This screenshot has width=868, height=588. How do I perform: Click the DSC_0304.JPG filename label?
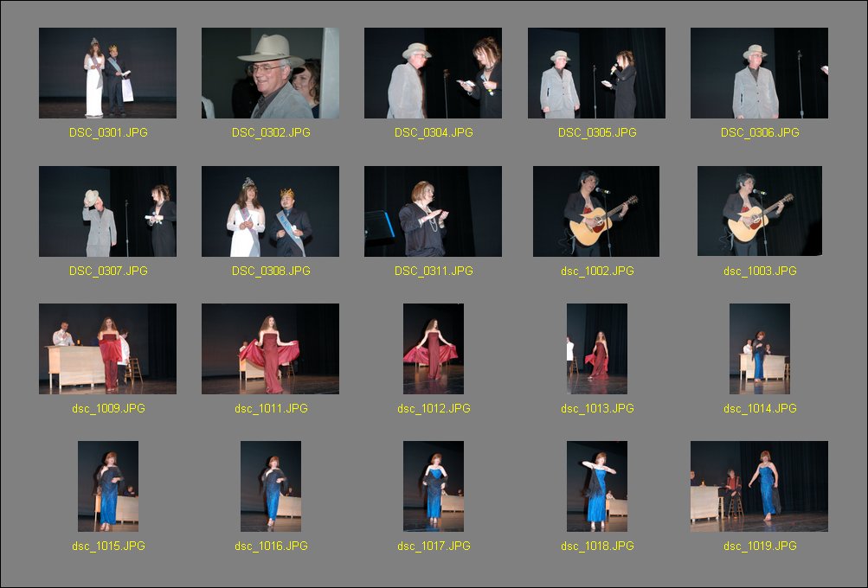pyautogui.click(x=434, y=133)
